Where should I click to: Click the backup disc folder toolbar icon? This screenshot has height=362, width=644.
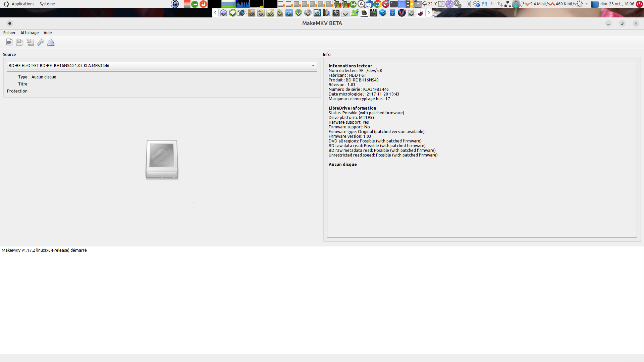pos(20,42)
